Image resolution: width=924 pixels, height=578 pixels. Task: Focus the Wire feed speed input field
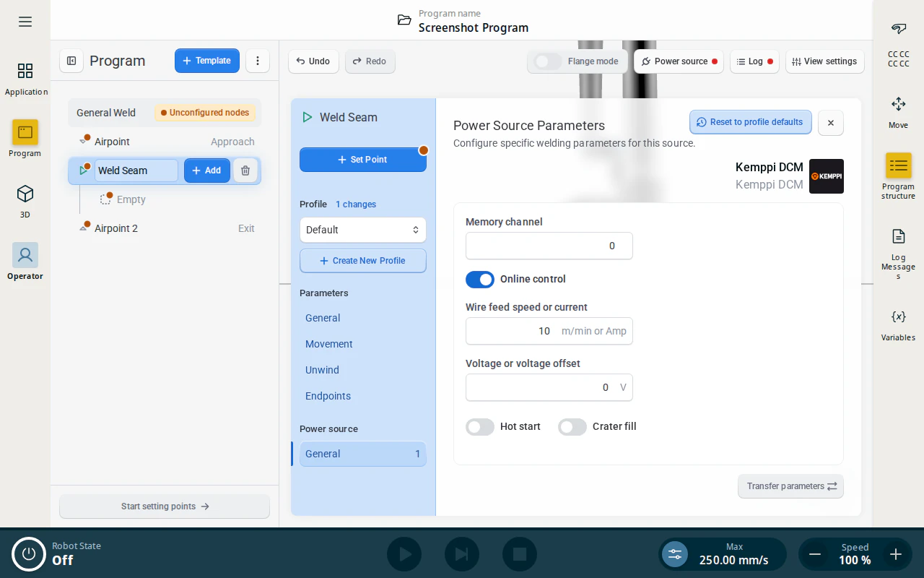549,331
